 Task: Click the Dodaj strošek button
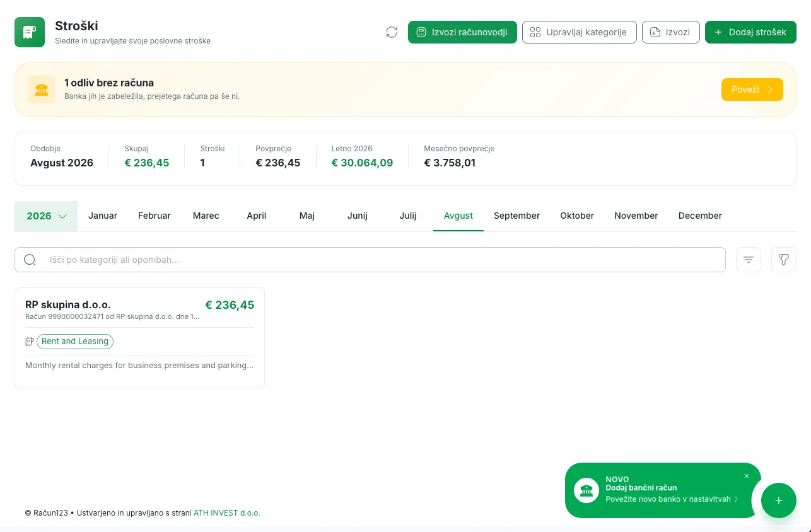(x=750, y=32)
